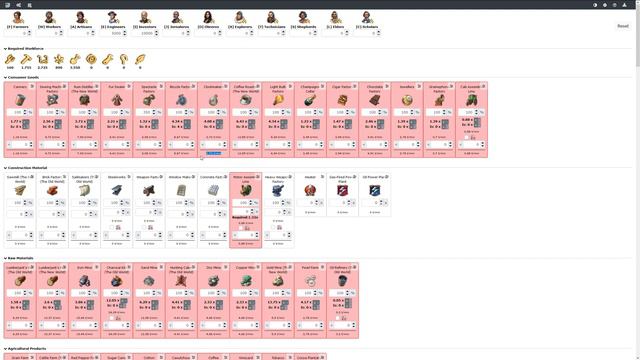Click the Workers population portrait
The height and width of the screenshot is (360, 640).
coord(49,17)
